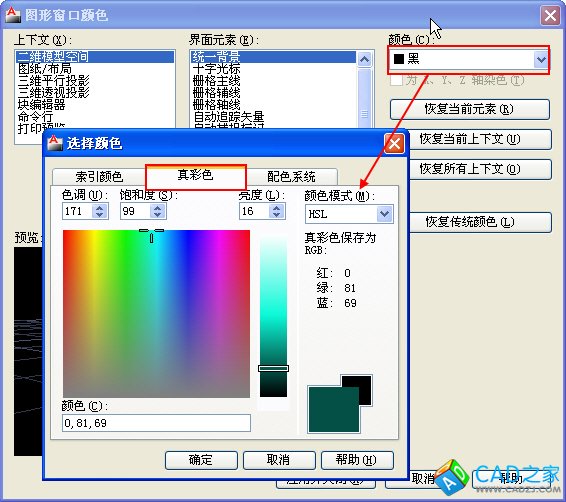Click the 颜色 text field showing 0,81,69
The width and height of the screenshot is (566, 502).
tap(156, 423)
